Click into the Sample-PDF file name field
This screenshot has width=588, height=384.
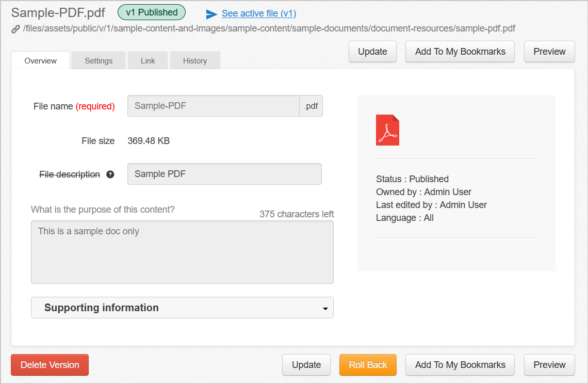[x=213, y=106]
